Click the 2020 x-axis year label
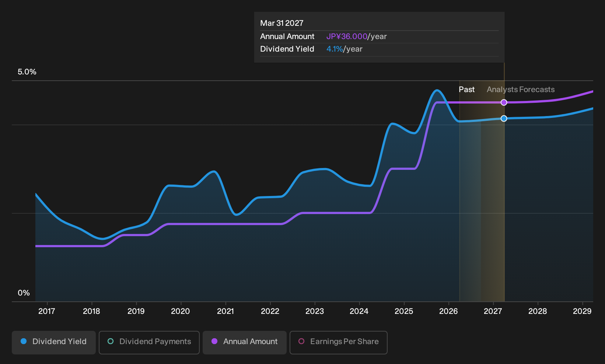 (x=181, y=311)
